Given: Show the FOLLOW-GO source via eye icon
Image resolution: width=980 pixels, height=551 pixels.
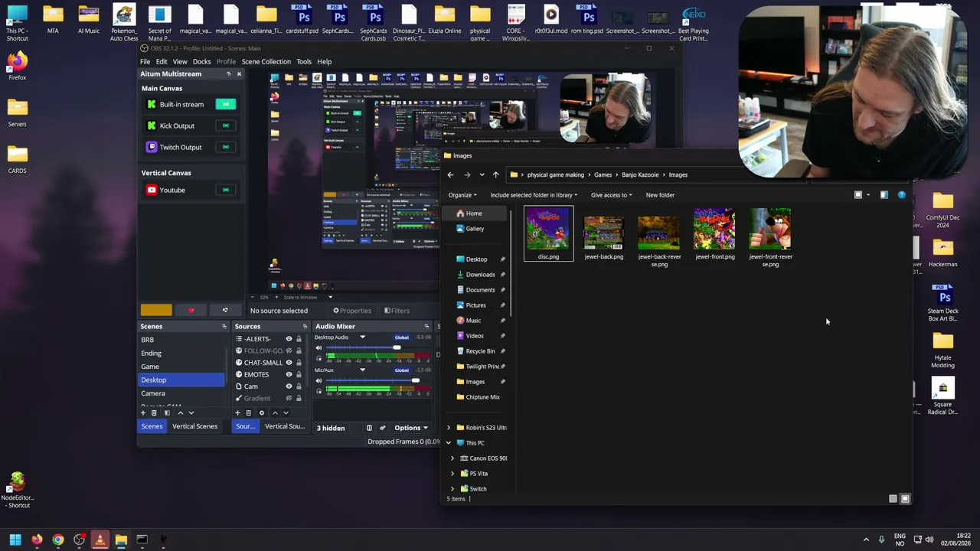Looking at the screenshot, I should coord(289,350).
